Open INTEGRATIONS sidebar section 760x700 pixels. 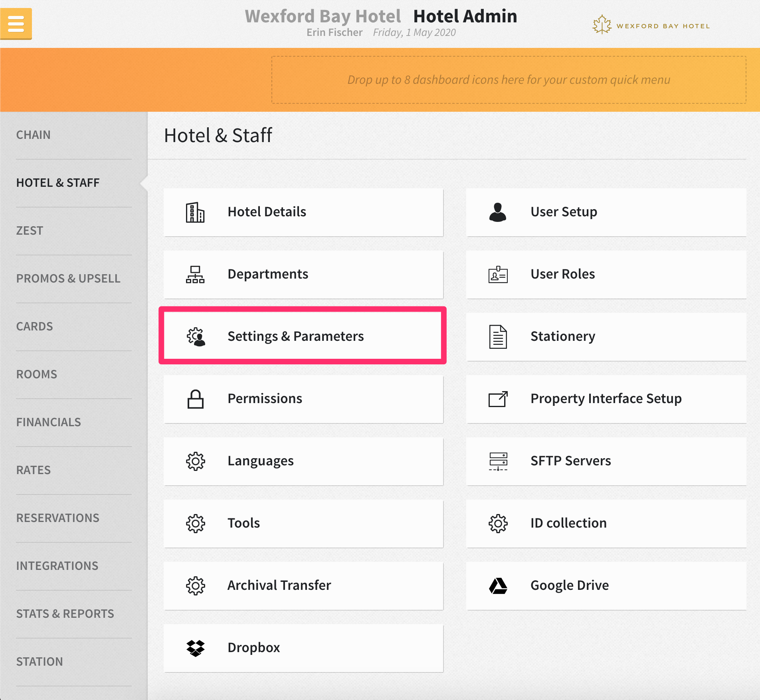point(57,566)
